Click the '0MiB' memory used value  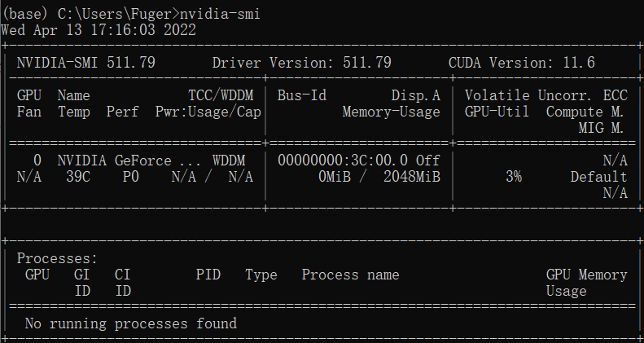pos(335,177)
